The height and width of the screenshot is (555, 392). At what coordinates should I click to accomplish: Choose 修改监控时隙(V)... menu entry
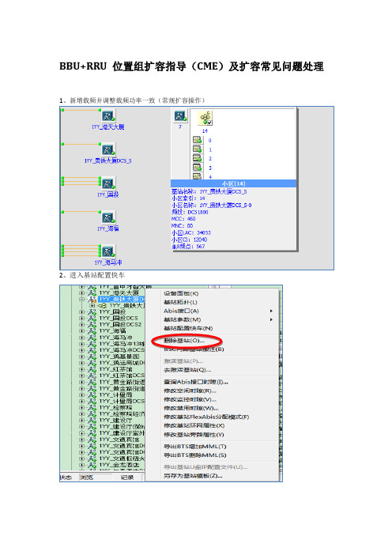[190, 399]
